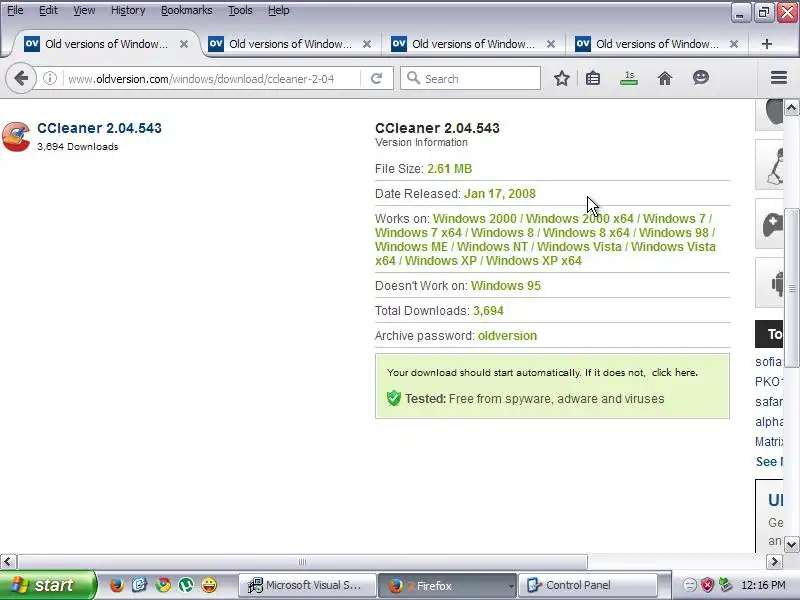The height and width of the screenshot is (600, 800).
Task: Click the red shield tray icon
Action: point(707,585)
